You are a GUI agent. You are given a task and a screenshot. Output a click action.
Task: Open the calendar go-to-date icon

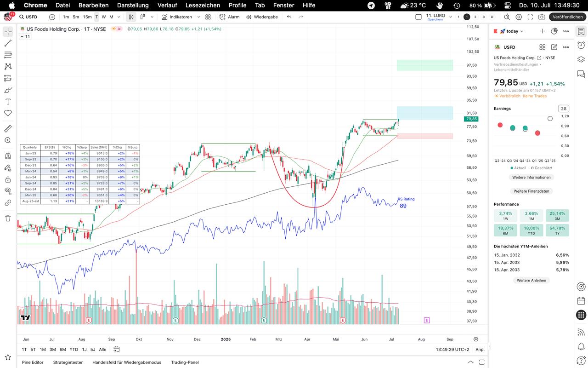tap(117, 350)
